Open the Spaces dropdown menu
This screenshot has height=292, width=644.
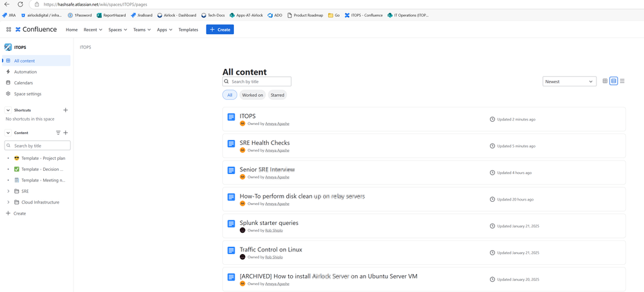pos(117,30)
